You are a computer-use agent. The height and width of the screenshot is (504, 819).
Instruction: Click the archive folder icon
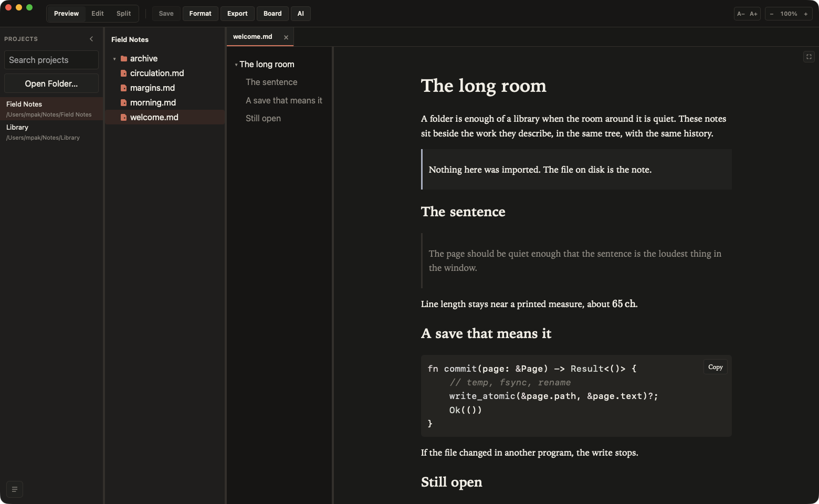tap(124, 59)
